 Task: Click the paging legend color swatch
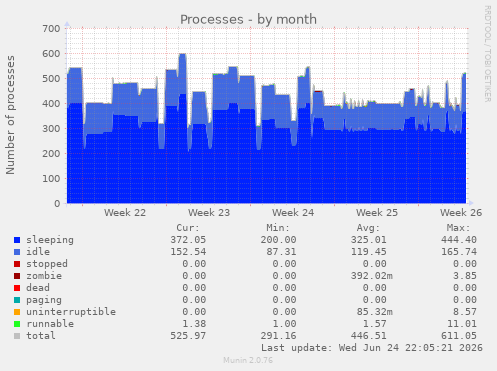click(x=17, y=300)
